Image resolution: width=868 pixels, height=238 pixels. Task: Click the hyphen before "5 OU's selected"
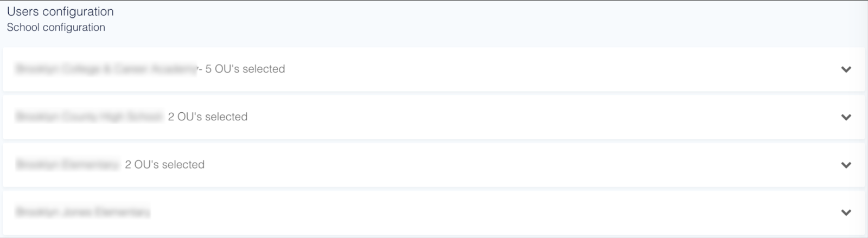(200, 69)
